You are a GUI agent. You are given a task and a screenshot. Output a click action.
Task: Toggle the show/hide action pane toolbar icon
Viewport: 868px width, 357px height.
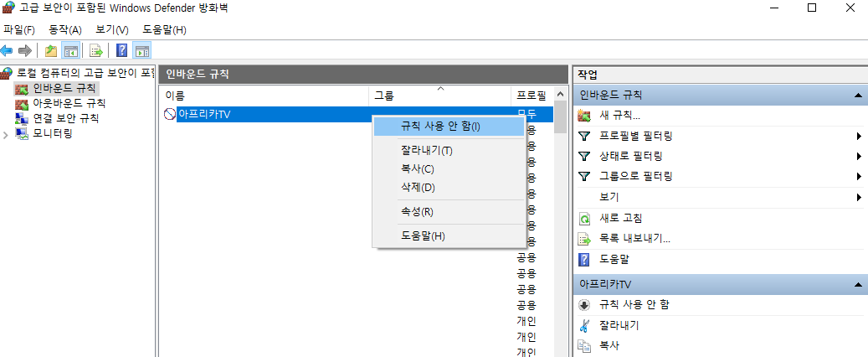[141, 51]
